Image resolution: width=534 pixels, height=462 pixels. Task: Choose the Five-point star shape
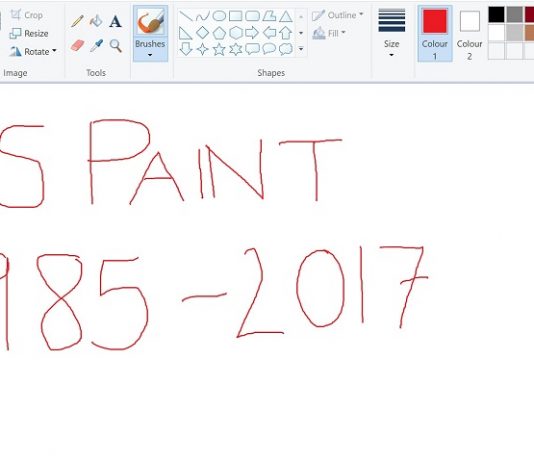tap(219, 49)
